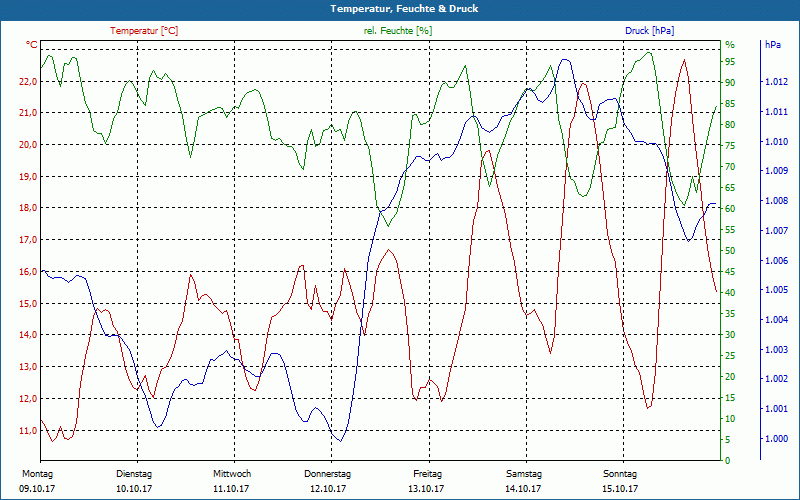Click pressure axis value '1.007'
This screenshot has width=800, height=500.
777,231
